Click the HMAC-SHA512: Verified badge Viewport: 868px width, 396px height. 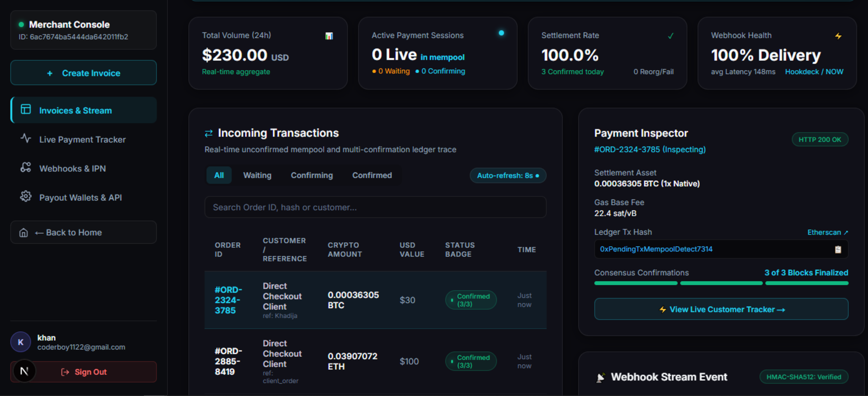(804, 377)
